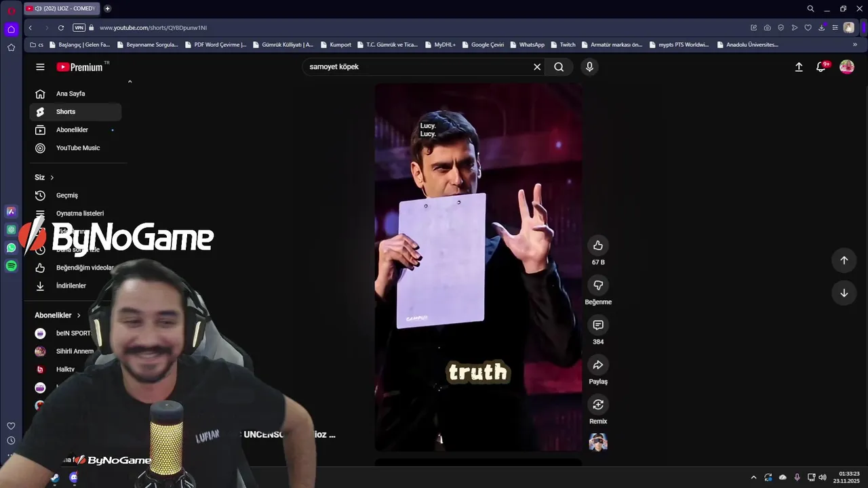Open YouTube Music from sidebar

(x=75, y=148)
